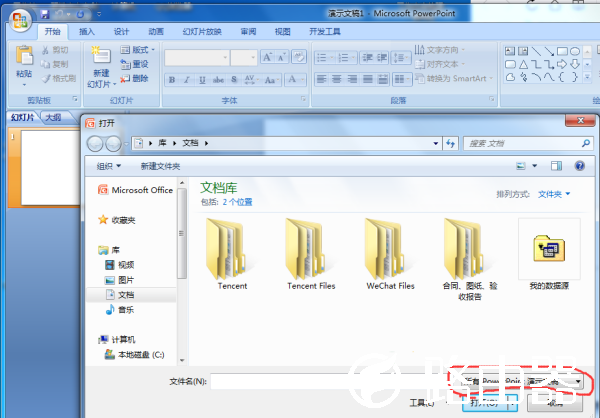
Task: Clear formatting eraser icon
Action: 299,57
